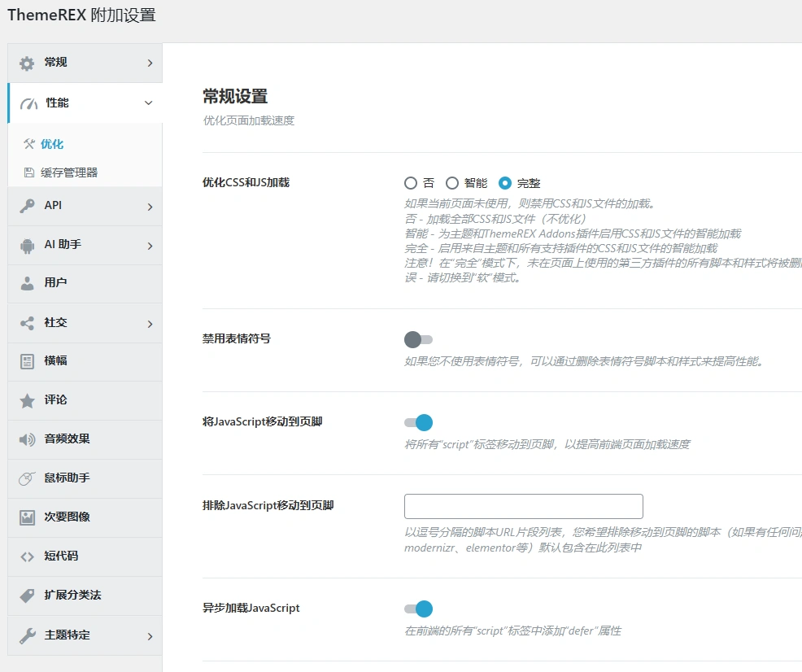The width and height of the screenshot is (802, 672).
Task: Click the share icon next to 社交
Action: pyautogui.click(x=26, y=323)
